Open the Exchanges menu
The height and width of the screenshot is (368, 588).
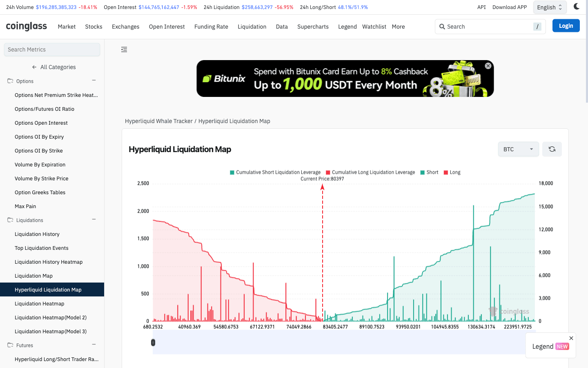(125, 27)
